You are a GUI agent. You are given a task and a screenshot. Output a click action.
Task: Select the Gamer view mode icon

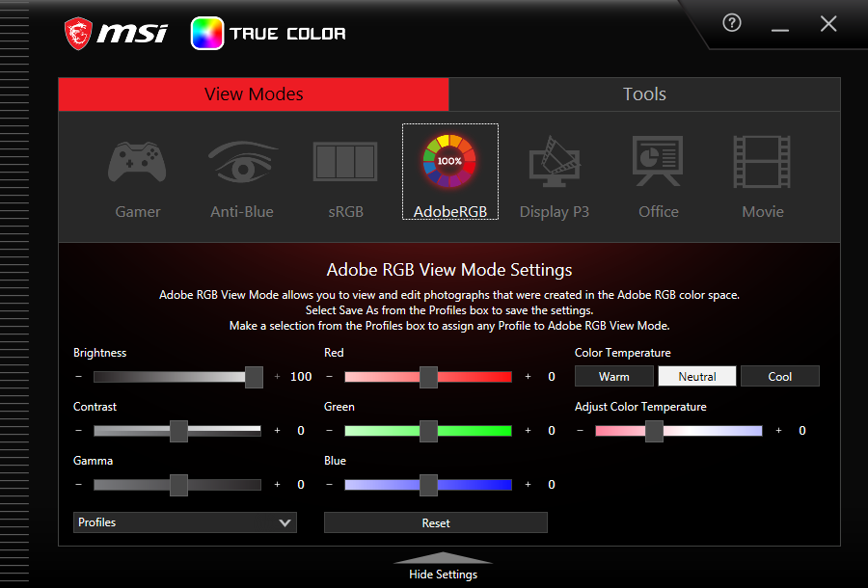point(137,163)
